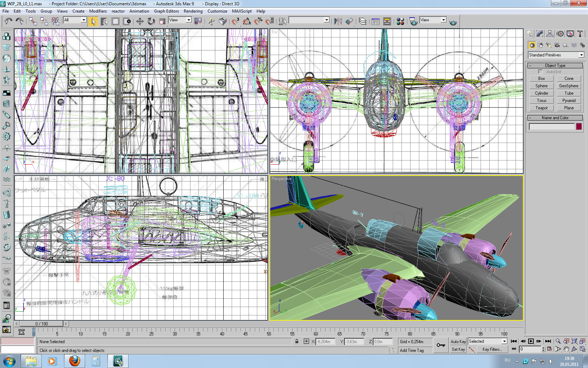Open the selection filter 'All' dropdown
Image resolution: width=588 pixels, height=368 pixels.
click(75, 20)
